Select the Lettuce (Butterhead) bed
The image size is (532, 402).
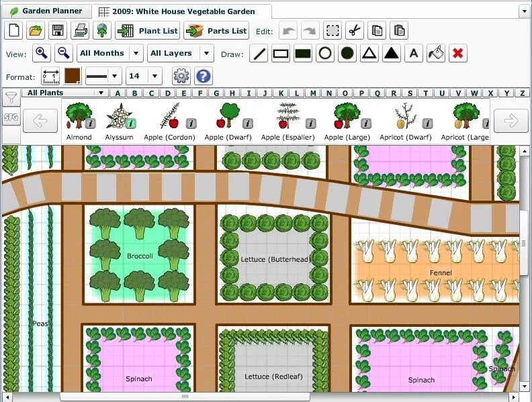coord(274,259)
